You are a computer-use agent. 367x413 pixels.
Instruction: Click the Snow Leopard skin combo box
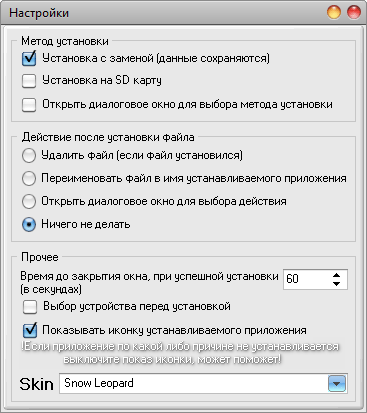pyautogui.click(x=203, y=384)
